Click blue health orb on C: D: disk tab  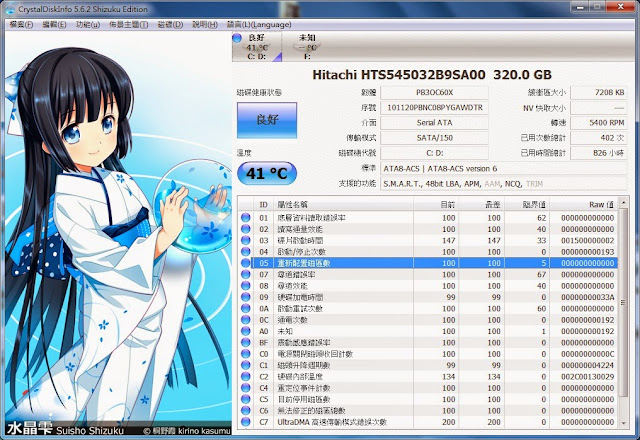point(237,38)
